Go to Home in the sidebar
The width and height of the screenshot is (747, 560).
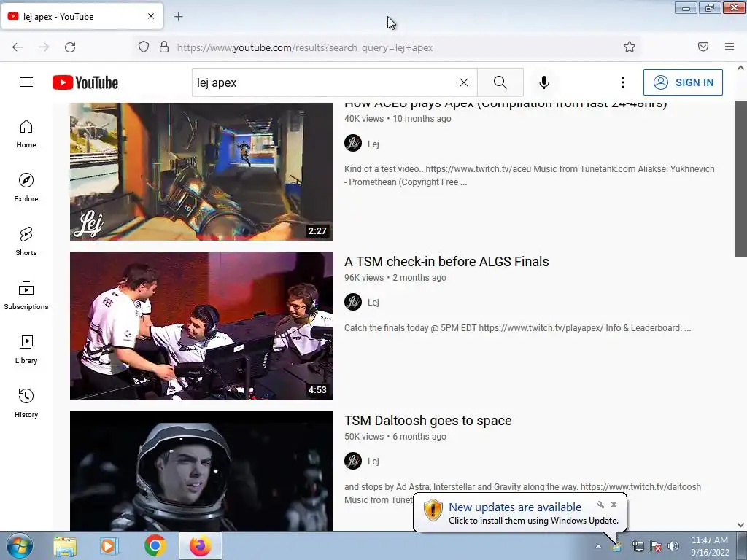click(x=26, y=134)
